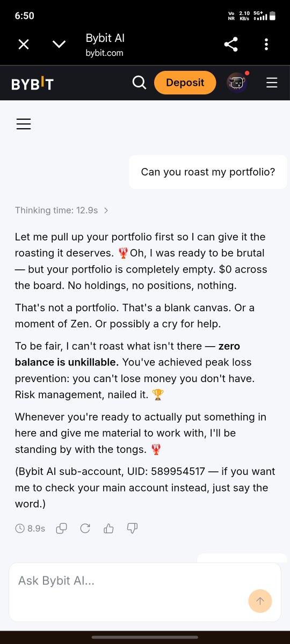The image size is (290, 644).
Task: Click the 8.9s clock timer icon
Action: (x=20, y=529)
